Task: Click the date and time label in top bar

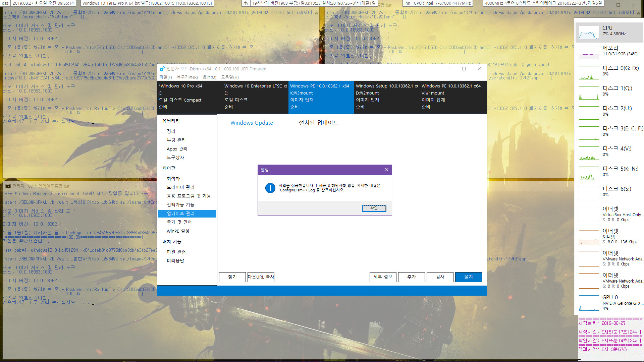Action: coord(44,3)
